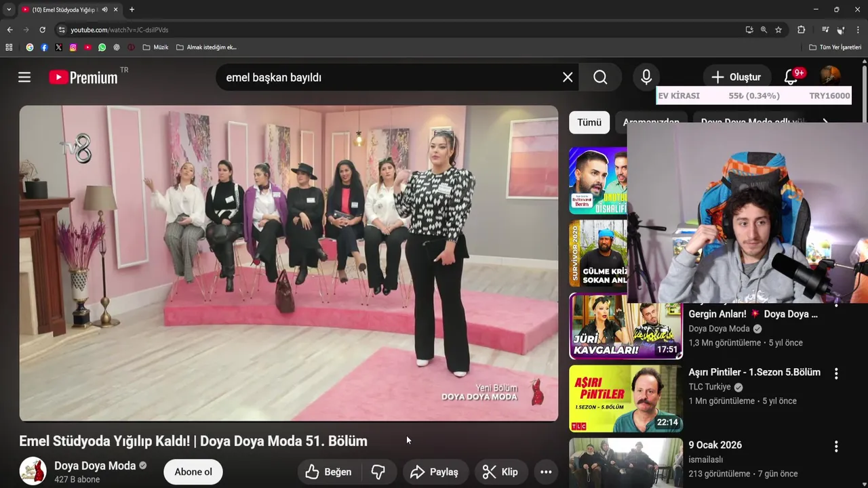Subscribe with the Abone ol button
The image size is (868, 488).
tap(193, 472)
